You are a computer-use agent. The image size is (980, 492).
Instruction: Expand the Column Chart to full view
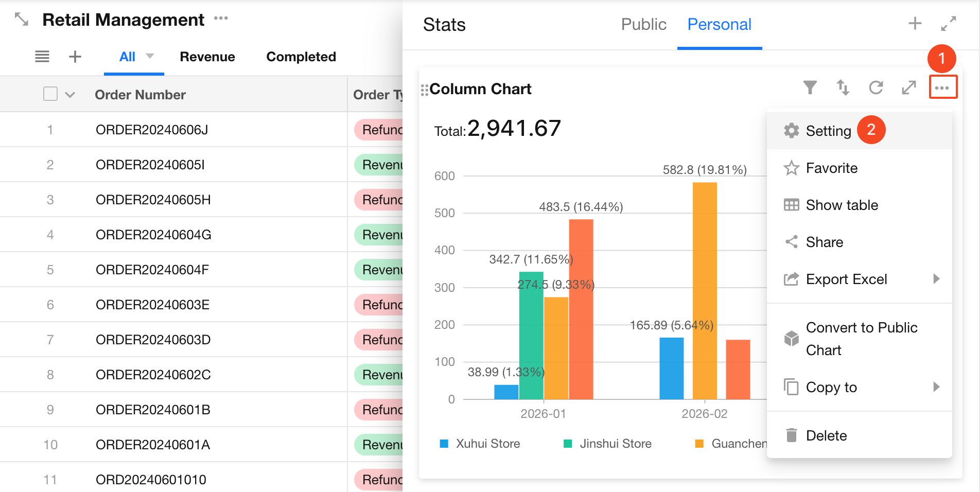(909, 88)
